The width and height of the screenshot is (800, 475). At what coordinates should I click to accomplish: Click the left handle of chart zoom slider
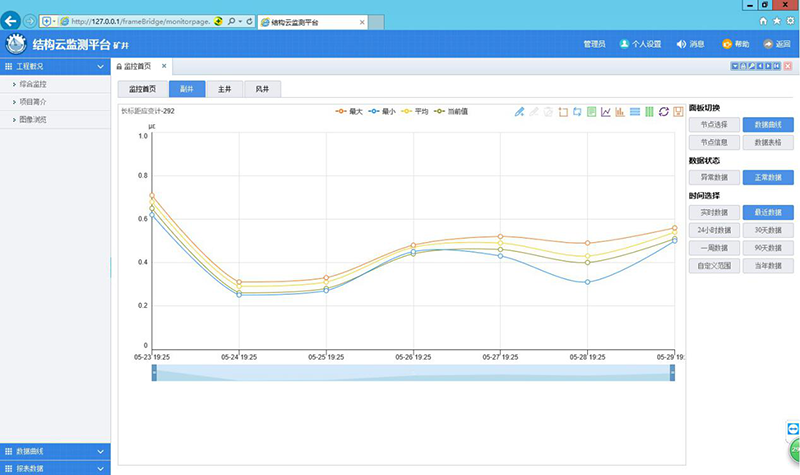click(154, 373)
